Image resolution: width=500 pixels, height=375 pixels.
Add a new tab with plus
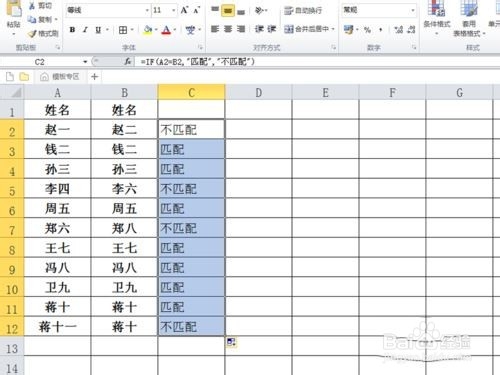pos(95,77)
